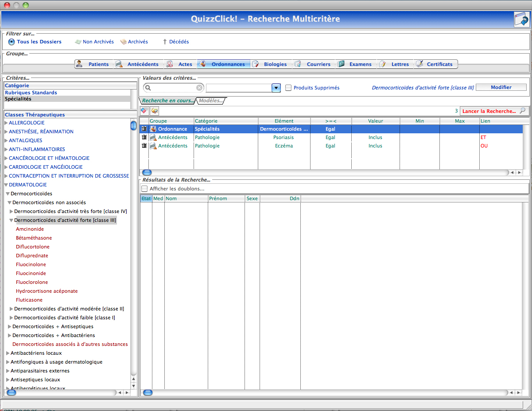This screenshot has width=532, height=411.
Task: Open the dropdown next to the search field
Action: click(276, 88)
